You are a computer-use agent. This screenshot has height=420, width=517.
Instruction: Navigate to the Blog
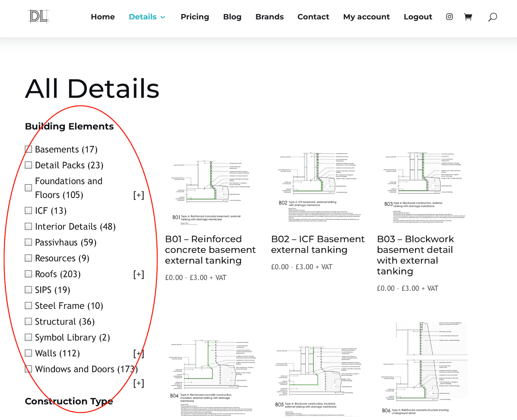[x=232, y=17]
